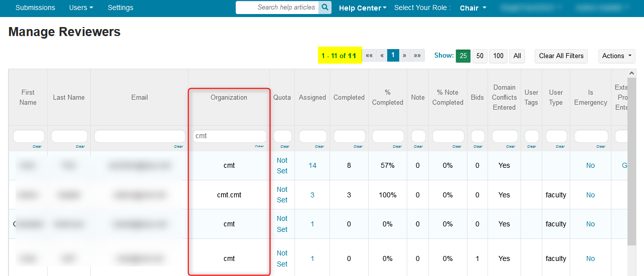
Task: Open Not Set quota in 57% row
Action: [x=282, y=165]
